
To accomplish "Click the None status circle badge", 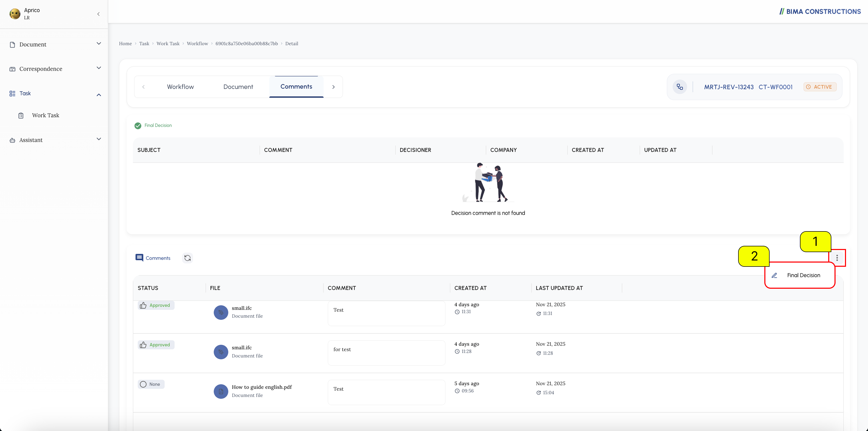I will tap(151, 384).
